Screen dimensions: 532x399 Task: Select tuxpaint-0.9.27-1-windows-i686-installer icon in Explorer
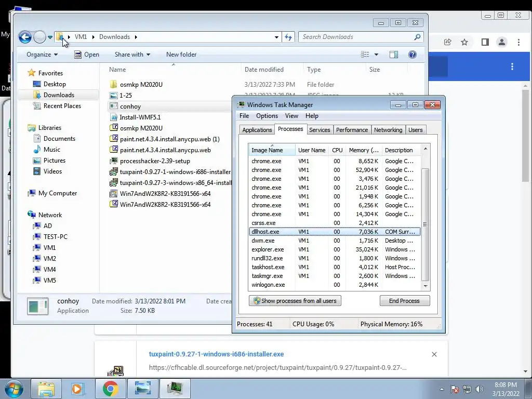pos(113,171)
